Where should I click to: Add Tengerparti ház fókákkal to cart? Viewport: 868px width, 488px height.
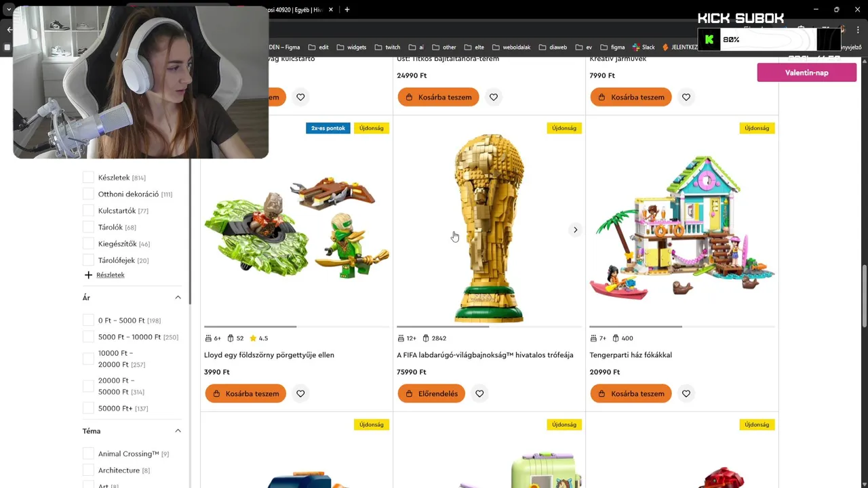click(x=631, y=394)
